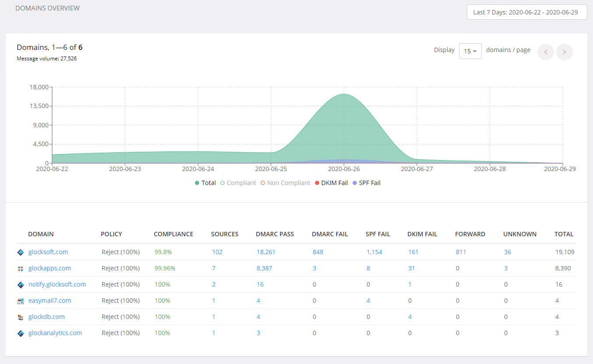Click the glocksoft.com diamond domain favicon

20,252
